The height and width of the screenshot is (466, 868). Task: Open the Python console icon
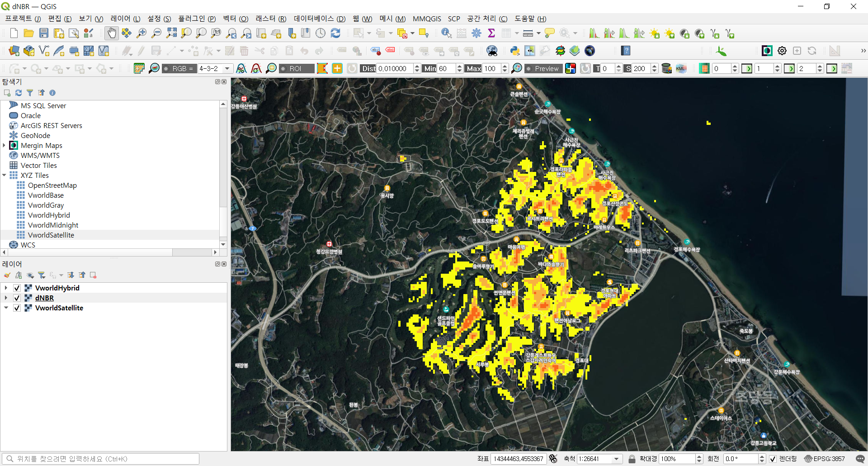pos(514,51)
